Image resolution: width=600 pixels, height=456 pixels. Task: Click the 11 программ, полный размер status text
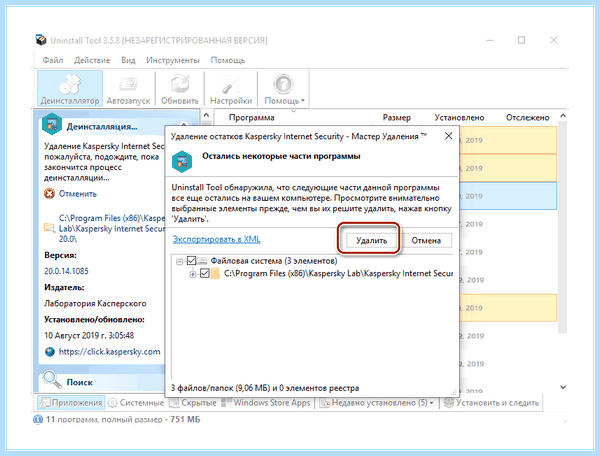coord(123,420)
